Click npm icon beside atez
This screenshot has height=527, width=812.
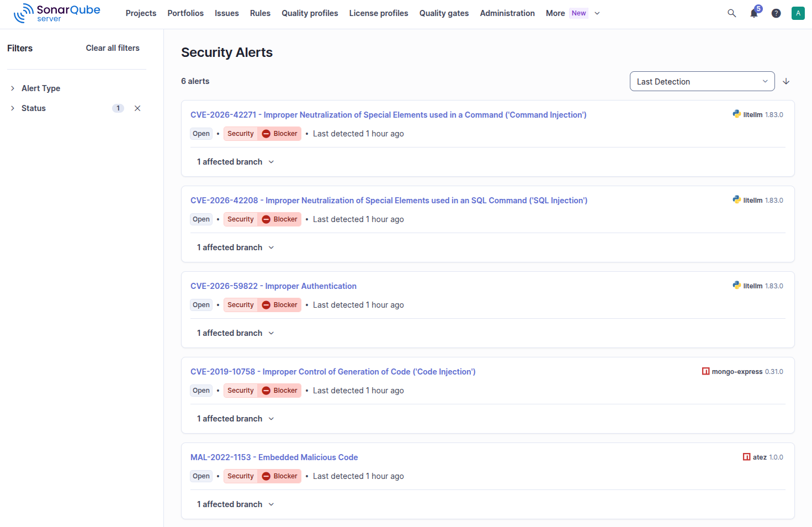pyautogui.click(x=746, y=457)
